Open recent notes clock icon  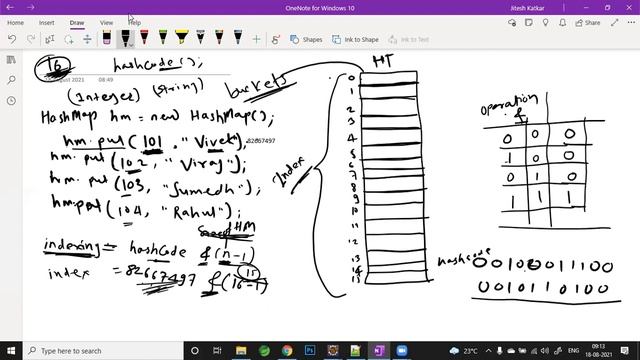click(11, 100)
